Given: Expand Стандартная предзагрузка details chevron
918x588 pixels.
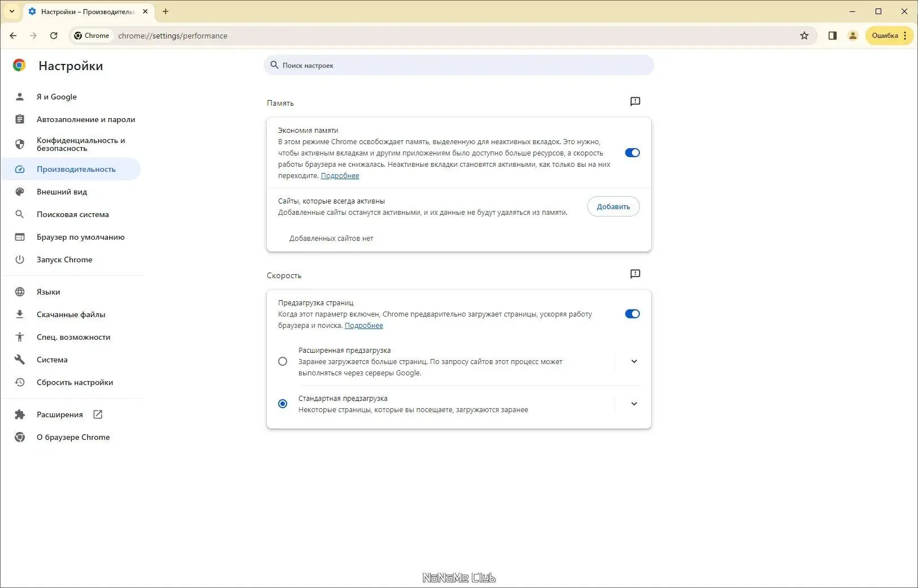Looking at the screenshot, I should tap(634, 404).
